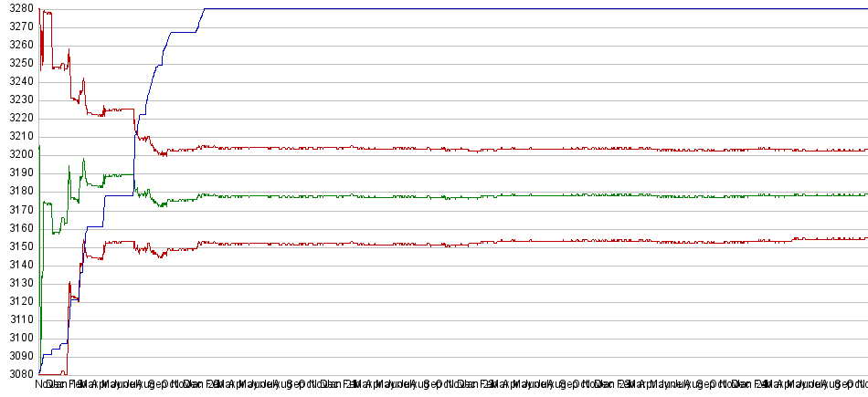868x397 pixels.
Task: Select the 3140 y-axis label
Action: [18, 265]
